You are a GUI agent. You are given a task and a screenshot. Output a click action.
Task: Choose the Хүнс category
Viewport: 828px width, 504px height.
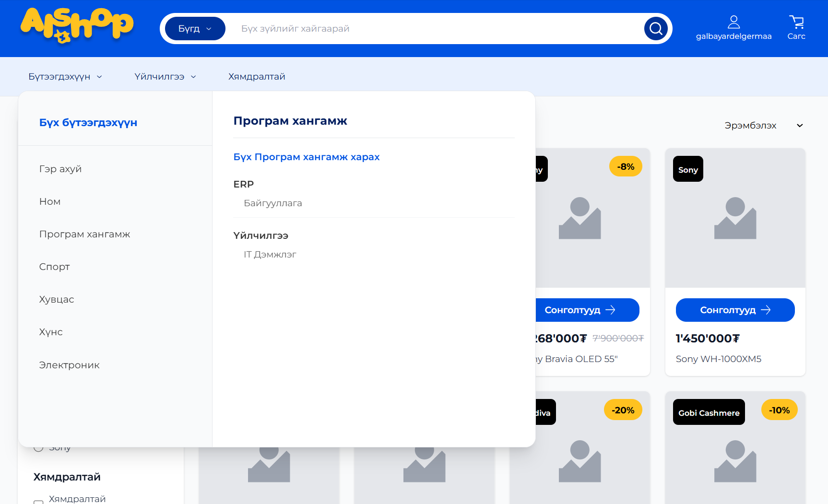point(51,332)
